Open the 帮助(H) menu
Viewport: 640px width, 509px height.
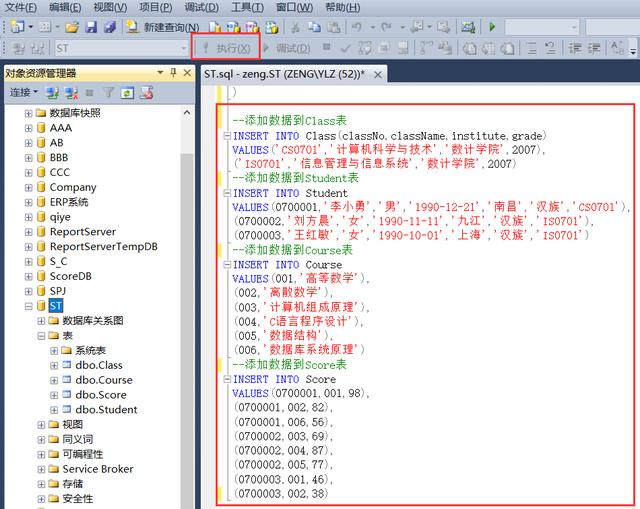click(x=342, y=7)
